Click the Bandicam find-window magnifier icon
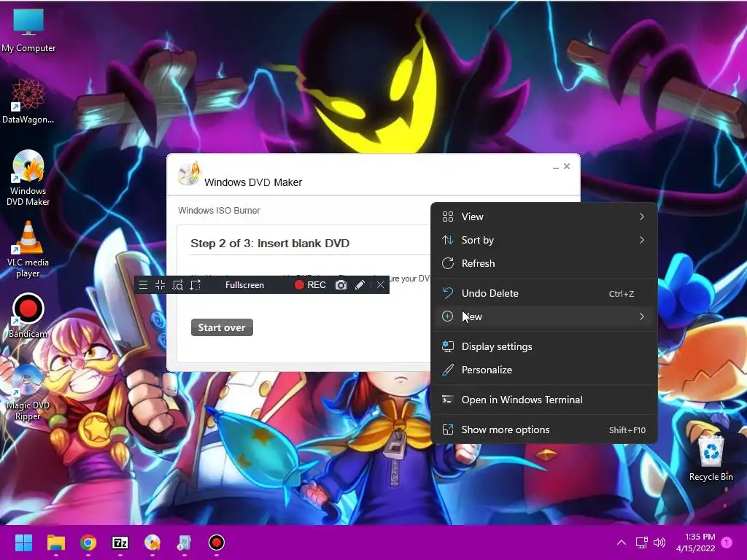Viewport: 747px width, 560px height. 178,285
